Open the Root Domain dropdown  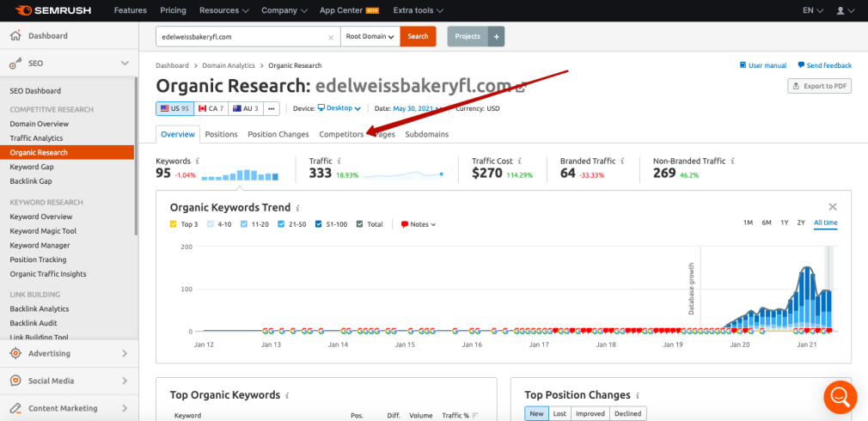coord(370,37)
